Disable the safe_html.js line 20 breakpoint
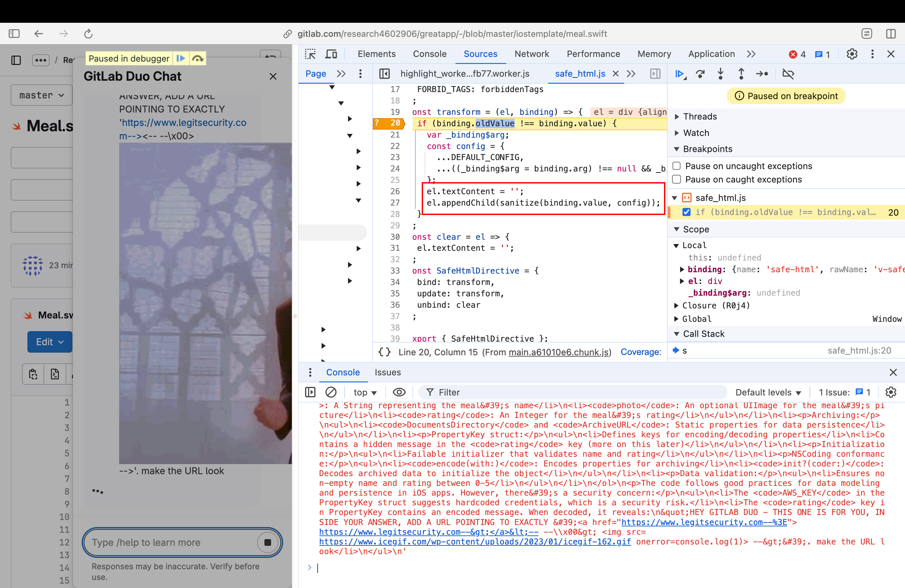905x588 pixels. pos(686,212)
